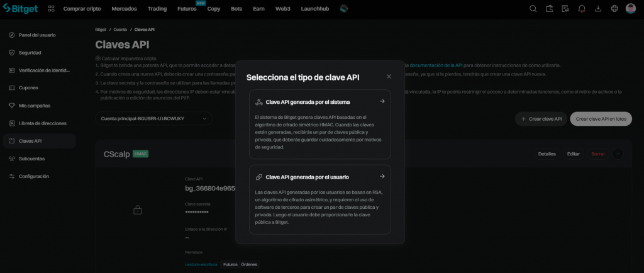Click the promo icon after Launchhub

[344, 9]
